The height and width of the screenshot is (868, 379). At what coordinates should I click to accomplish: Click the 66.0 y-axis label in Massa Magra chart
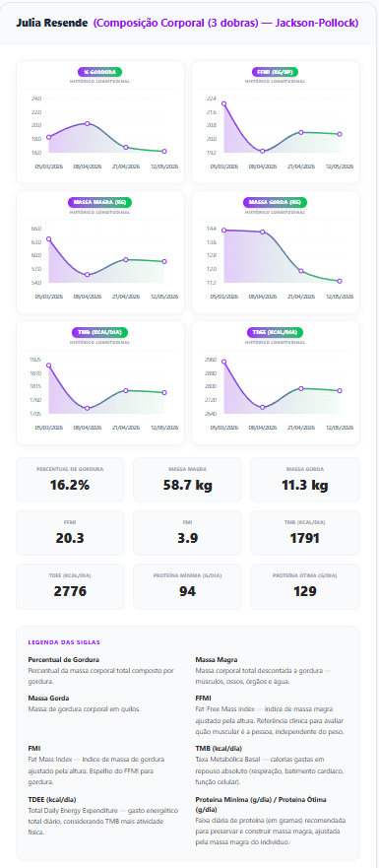click(36, 229)
